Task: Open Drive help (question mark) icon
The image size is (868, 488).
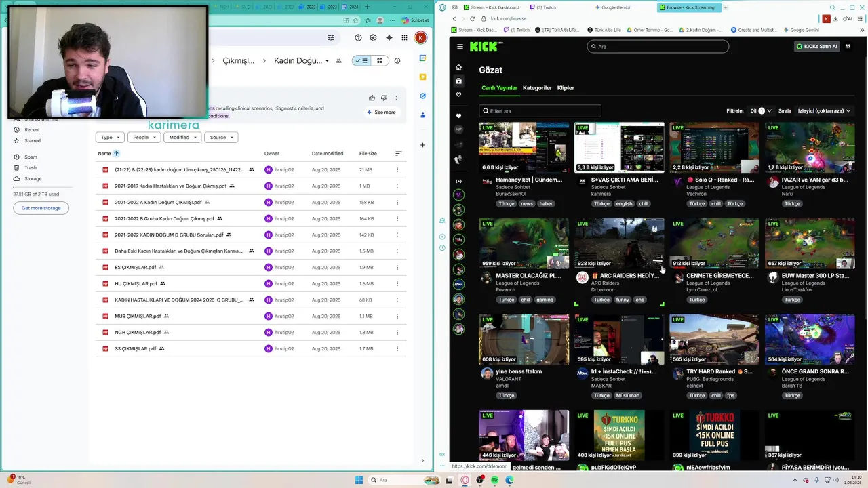Action: point(358,38)
